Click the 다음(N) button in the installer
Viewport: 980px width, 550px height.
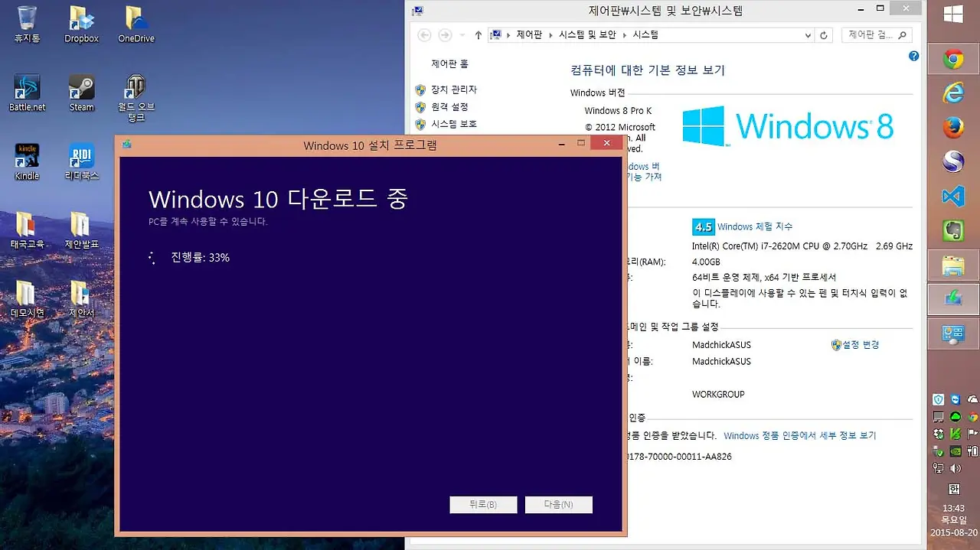(x=558, y=504)
